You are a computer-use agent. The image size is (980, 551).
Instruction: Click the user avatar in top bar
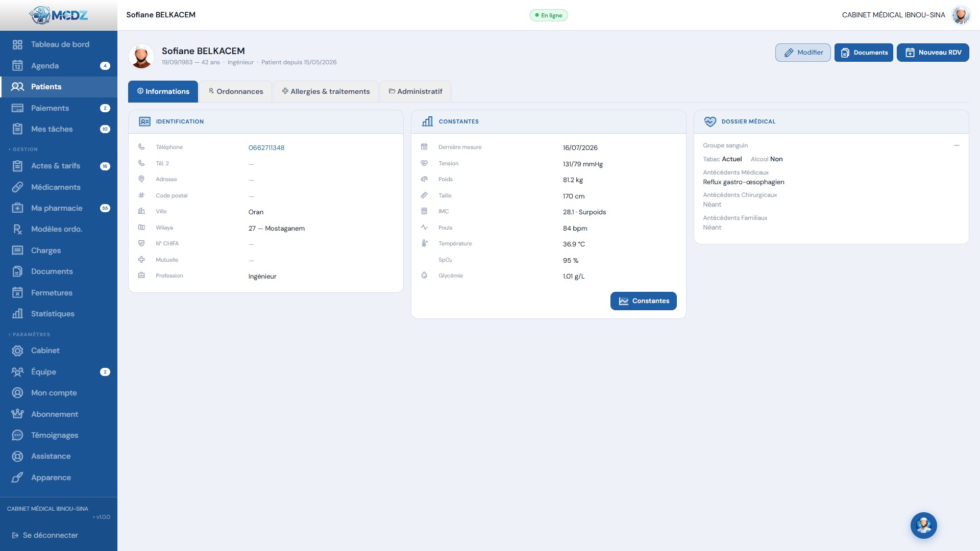point(961,15)
